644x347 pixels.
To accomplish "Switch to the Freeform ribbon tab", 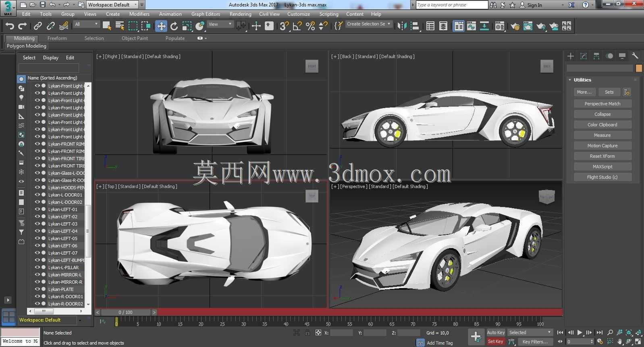I will (57, 38).
